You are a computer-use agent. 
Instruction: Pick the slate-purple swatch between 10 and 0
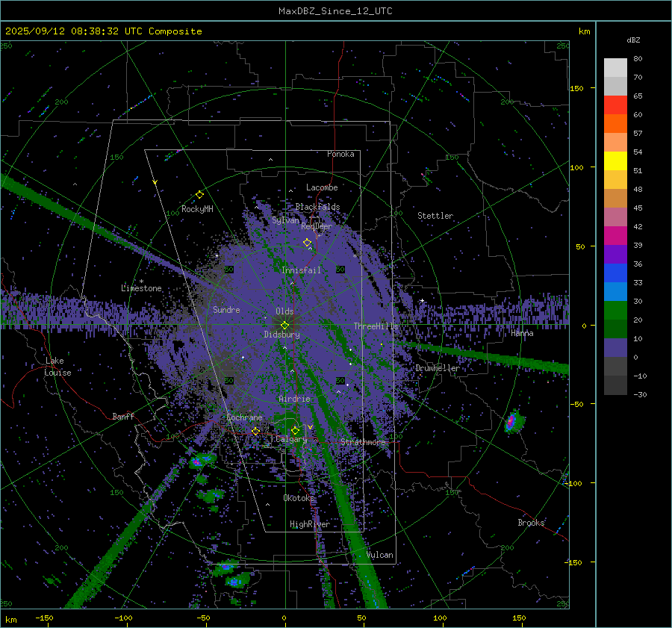click(x=615, y=348)
